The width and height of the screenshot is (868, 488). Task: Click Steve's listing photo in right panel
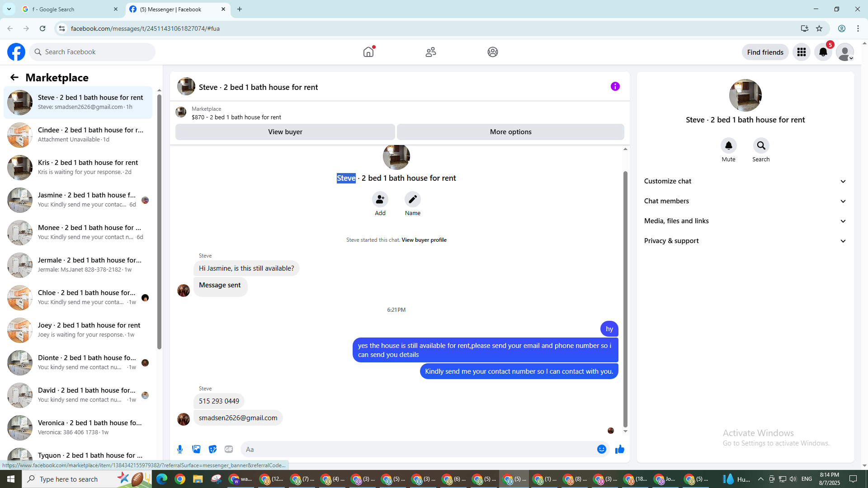(x=745, y=95)
